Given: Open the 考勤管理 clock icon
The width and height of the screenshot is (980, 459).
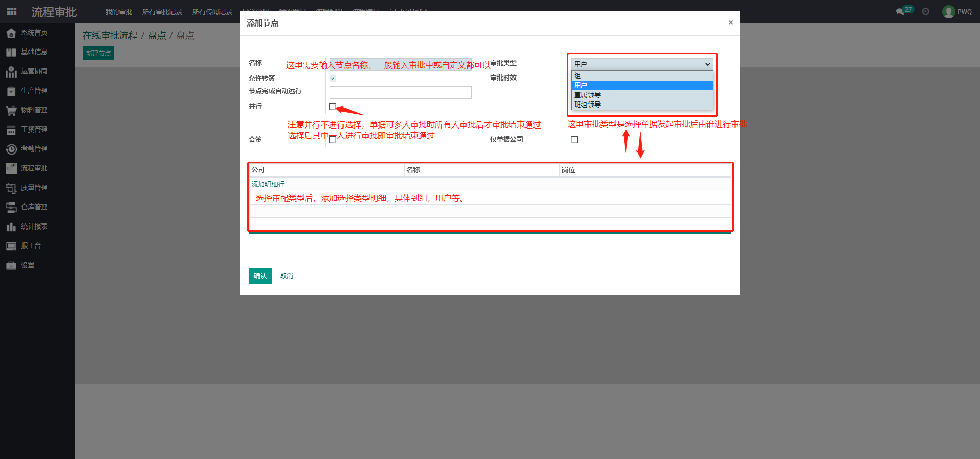Looking at the screenshot, I should click(11, 149).
